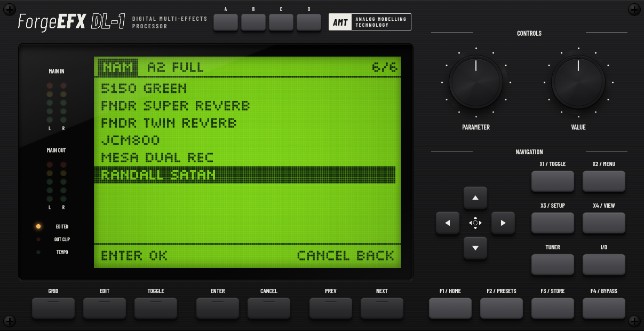Select JCM800 amp model

pos(245,140)
